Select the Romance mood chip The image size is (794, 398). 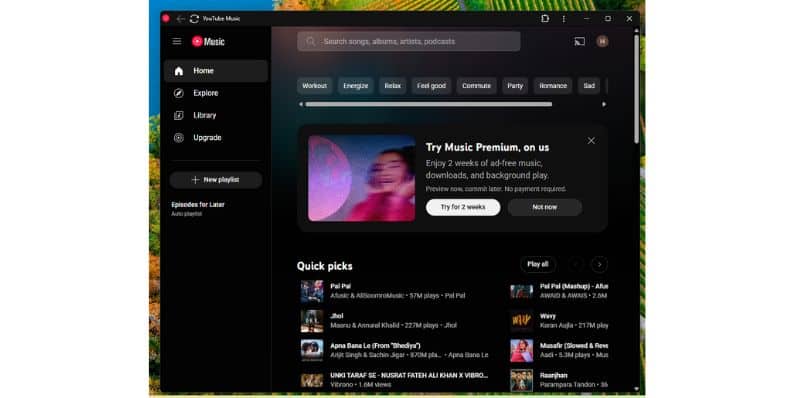point(553,86)
